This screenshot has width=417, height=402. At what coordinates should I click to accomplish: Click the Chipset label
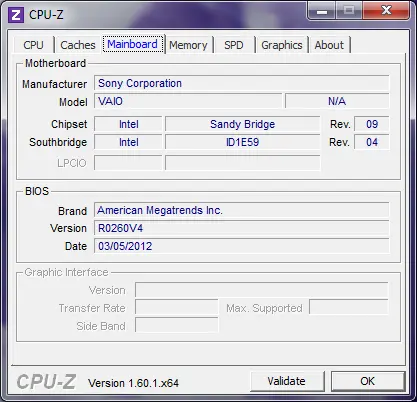coord(69,124)
